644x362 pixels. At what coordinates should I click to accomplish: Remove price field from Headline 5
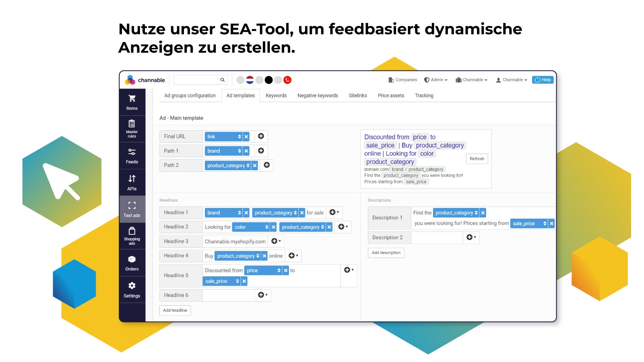pos(286,271)
